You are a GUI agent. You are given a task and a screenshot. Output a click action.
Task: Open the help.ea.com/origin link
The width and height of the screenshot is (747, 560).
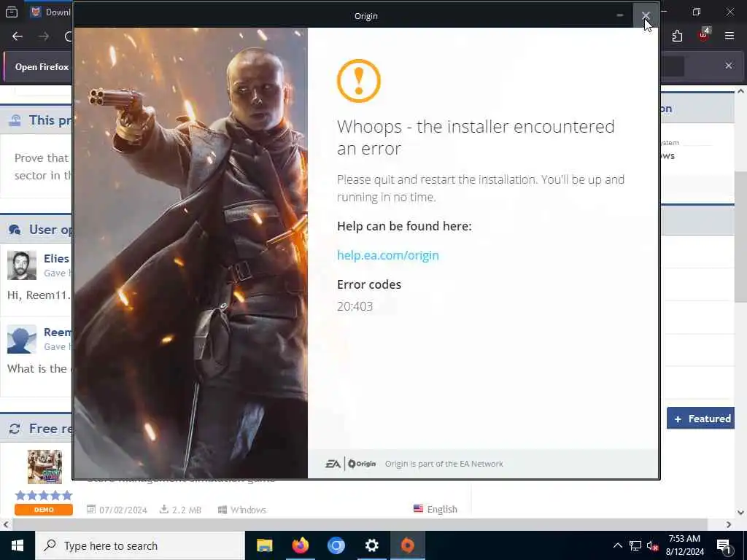(388, 255)
